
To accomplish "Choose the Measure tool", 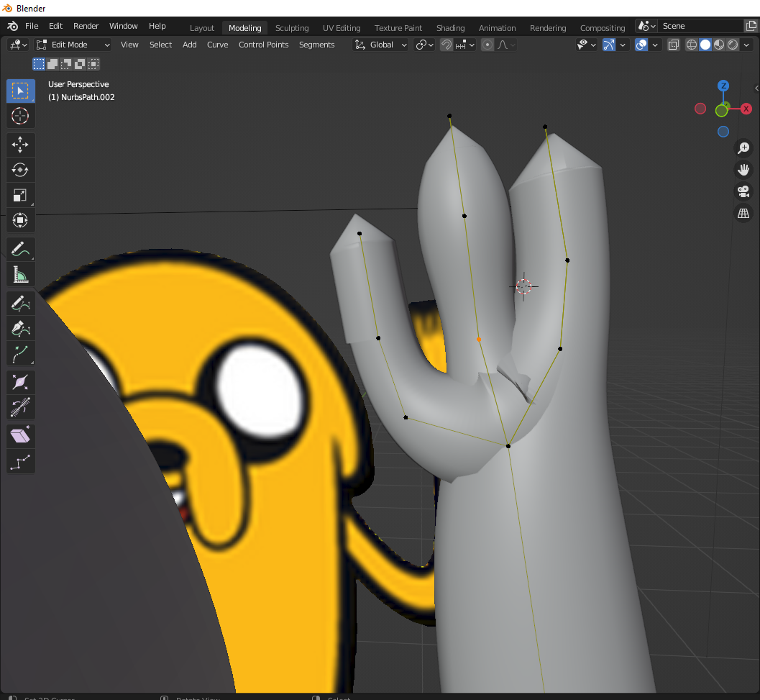I will pos(20,275).
